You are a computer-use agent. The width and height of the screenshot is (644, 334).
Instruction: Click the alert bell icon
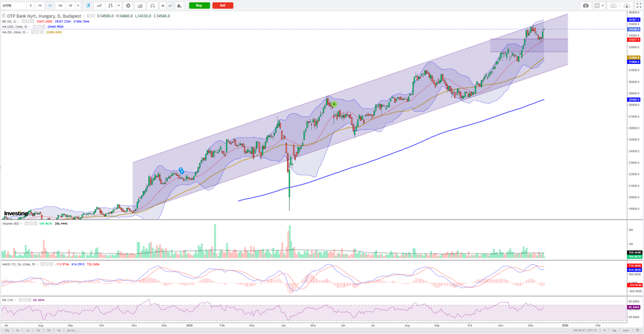[x=179, y=5]
